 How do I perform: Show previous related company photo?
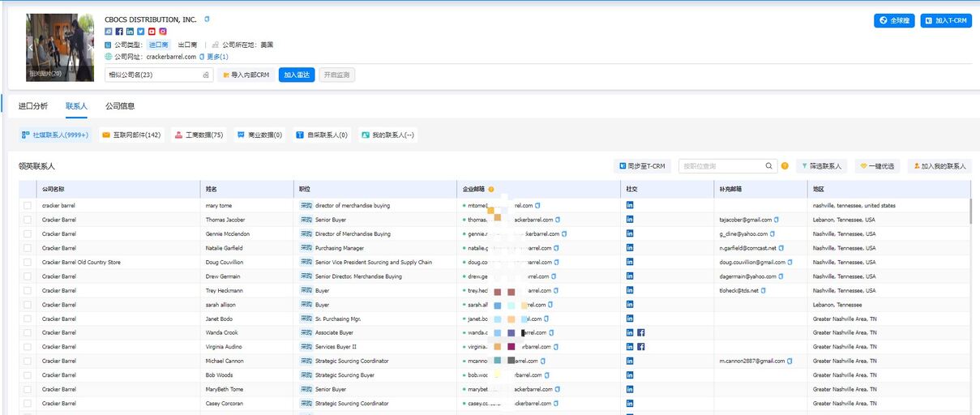(32, 47)
